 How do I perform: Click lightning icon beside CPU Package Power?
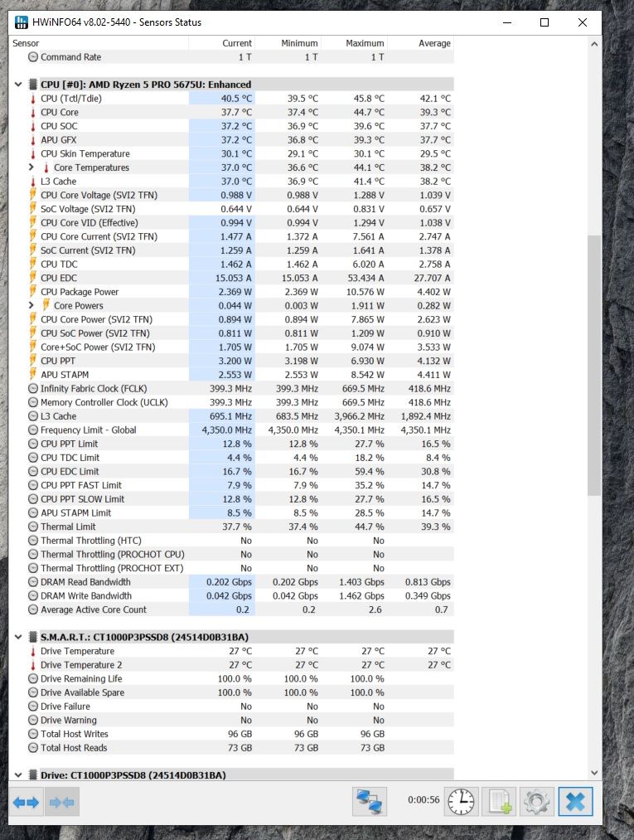[32, 292]
